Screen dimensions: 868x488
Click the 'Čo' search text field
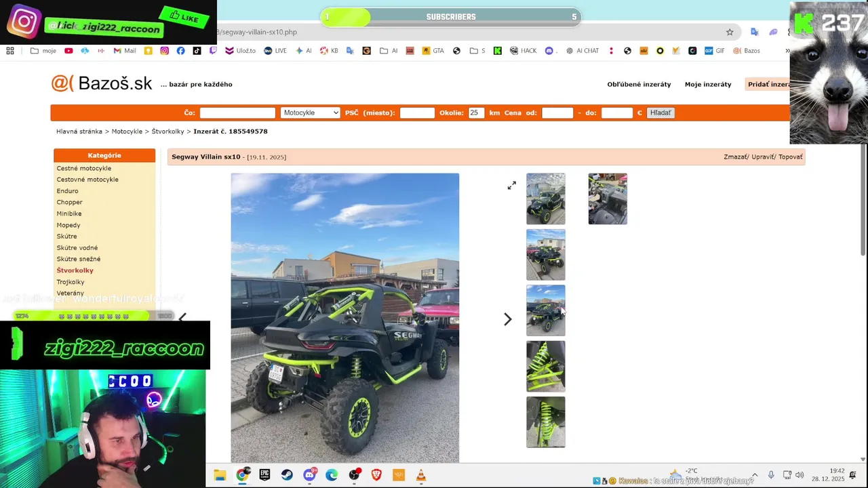pyautogui.click(x=237, y=113)
